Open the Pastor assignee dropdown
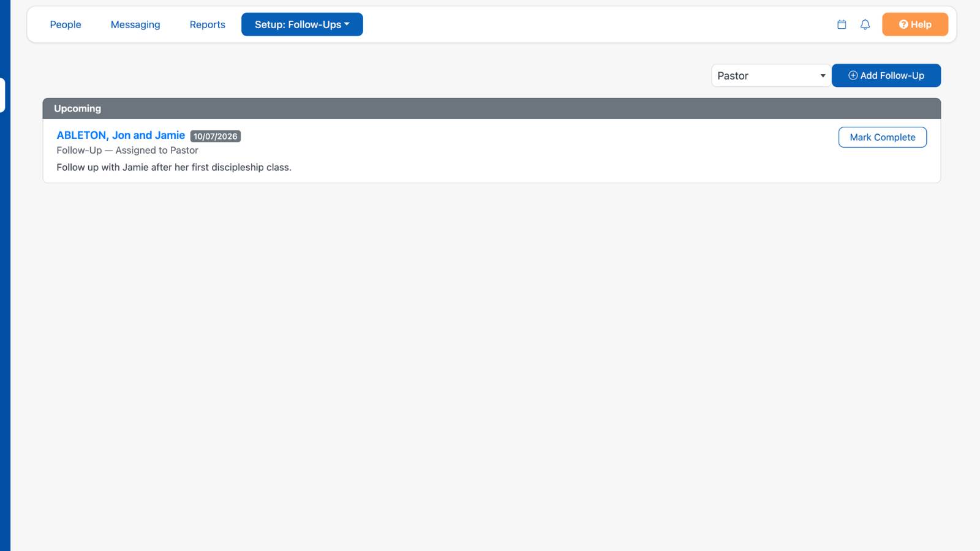 point(771,75)
